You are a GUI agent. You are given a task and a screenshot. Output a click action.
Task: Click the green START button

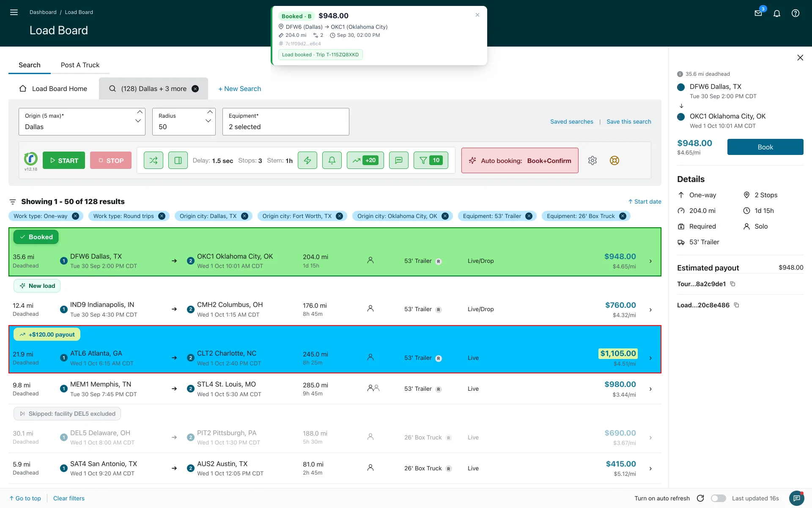coord(64,160)
